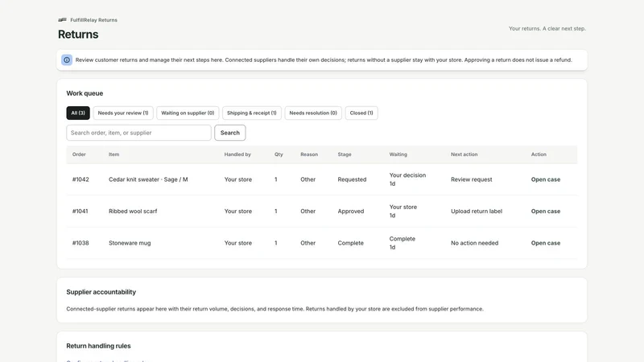This screenshot has height=362, width=644.
Task: Open case for order #1041
Action: 546,211
